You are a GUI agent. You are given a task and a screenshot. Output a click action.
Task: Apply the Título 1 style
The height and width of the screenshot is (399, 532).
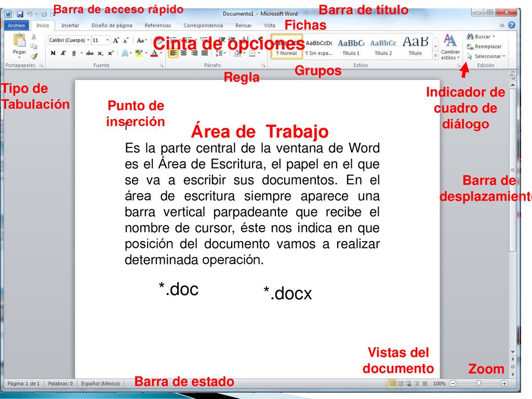point(351,47)
